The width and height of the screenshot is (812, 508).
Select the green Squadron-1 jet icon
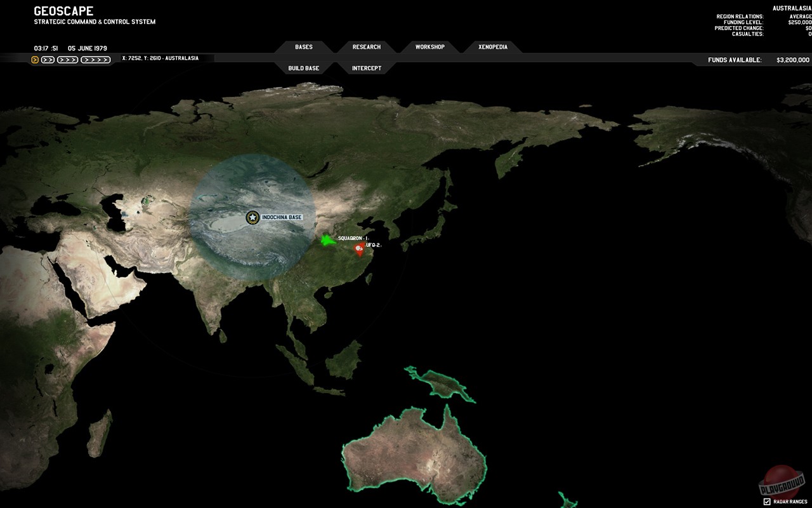pos(327,241)
